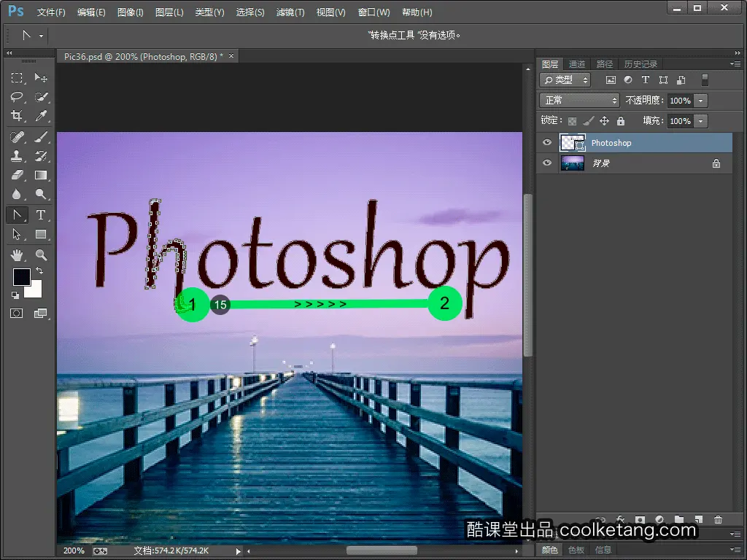This screenshot has width=747, height=560.
Task: Switch to the 通道 tab
Action: [576, 64]
